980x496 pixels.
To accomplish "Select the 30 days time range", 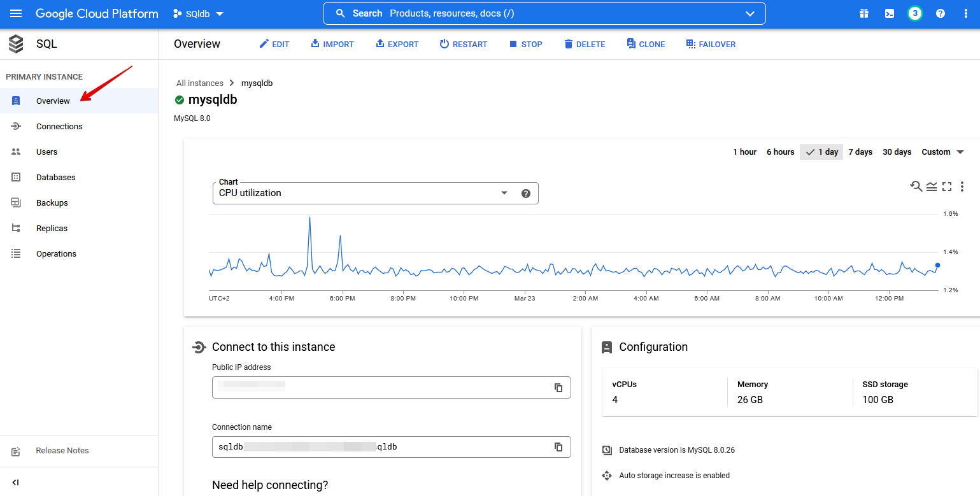I will tap(897, 152).
